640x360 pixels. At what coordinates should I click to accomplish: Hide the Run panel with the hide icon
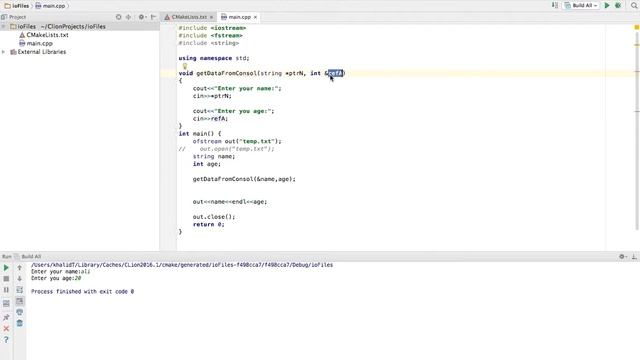coord(634,257)
